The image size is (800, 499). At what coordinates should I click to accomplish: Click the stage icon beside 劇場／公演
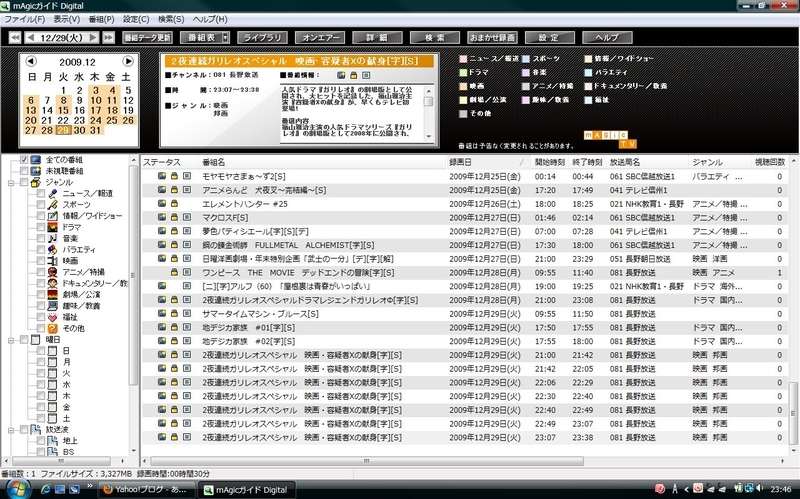53,294
